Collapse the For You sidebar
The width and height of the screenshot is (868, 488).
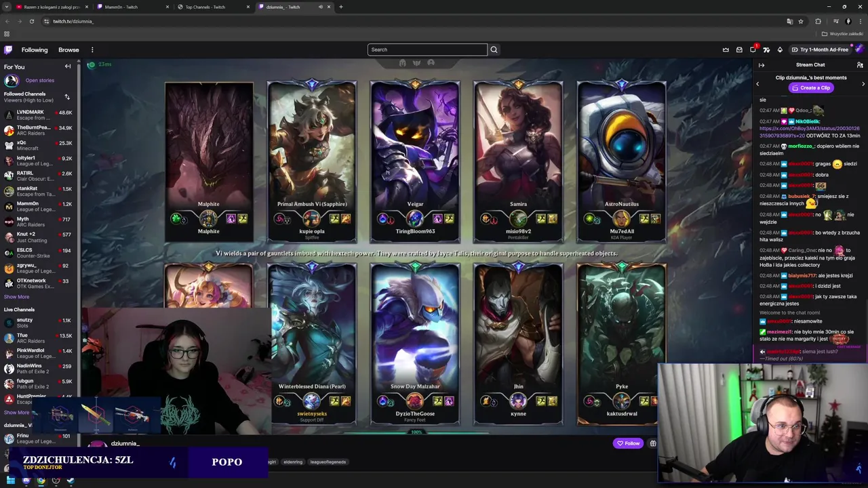68,66
